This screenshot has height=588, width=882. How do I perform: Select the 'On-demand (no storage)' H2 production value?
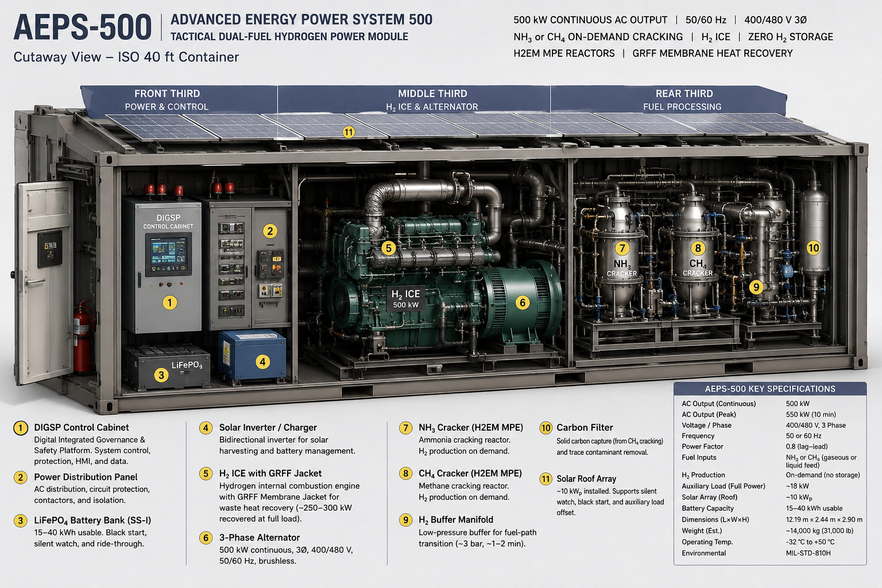pyautogui.click(x=823, y=475)
